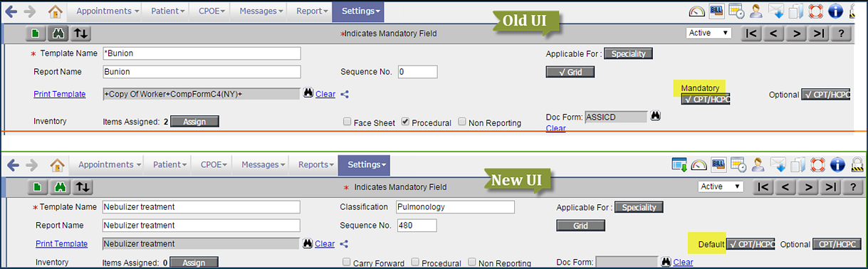
Task: Click the blue info icon in New UI
Action: pos(839,165)
